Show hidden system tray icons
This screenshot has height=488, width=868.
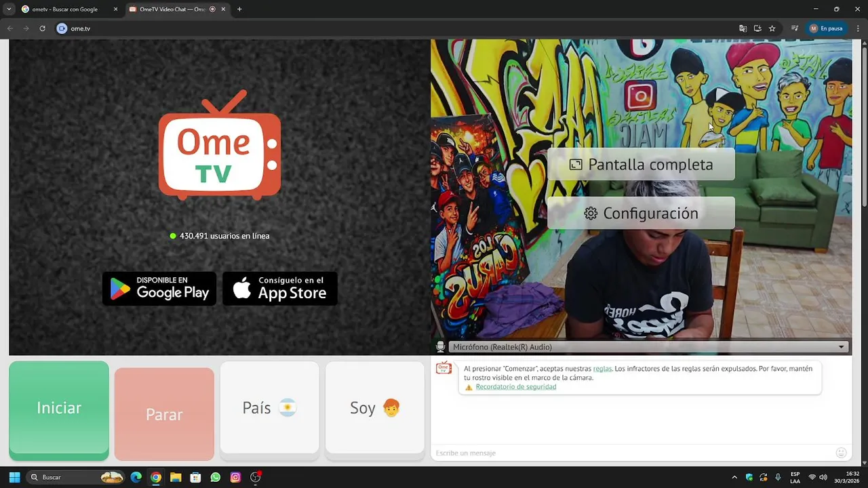click(x=734, y=477)
